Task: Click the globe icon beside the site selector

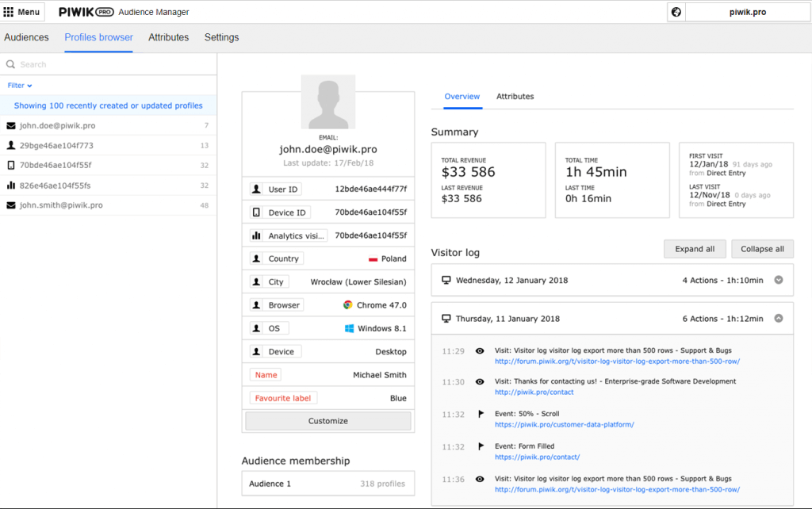Action: coord(675,12)
